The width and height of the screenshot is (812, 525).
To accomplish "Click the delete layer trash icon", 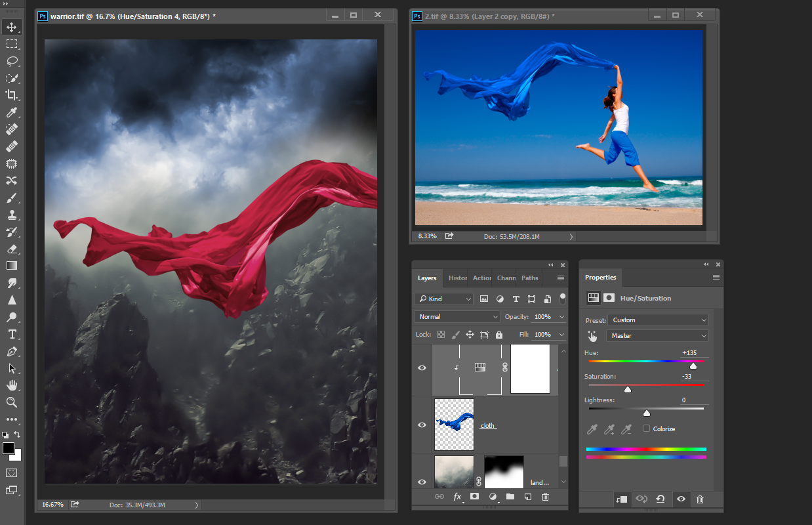I will [545, 497].
